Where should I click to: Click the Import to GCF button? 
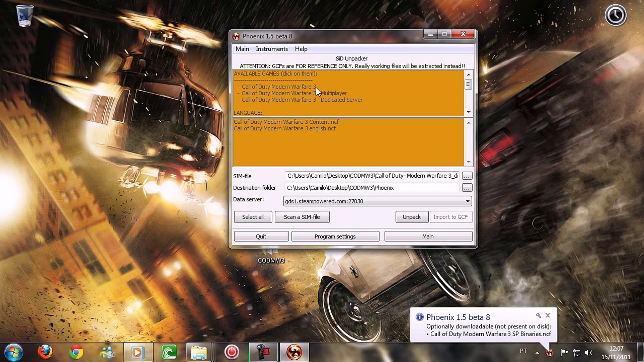coord(450,217)
